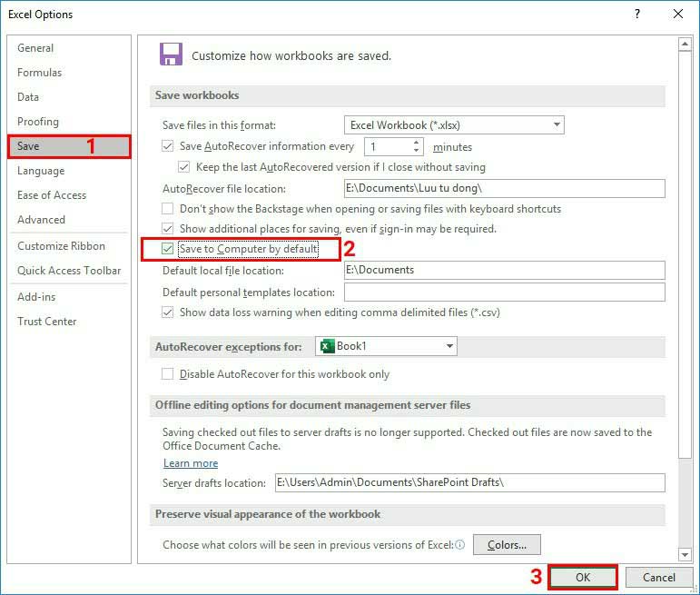
Task: Click the AutoRecover file location field
Action: tap(505, 189)
